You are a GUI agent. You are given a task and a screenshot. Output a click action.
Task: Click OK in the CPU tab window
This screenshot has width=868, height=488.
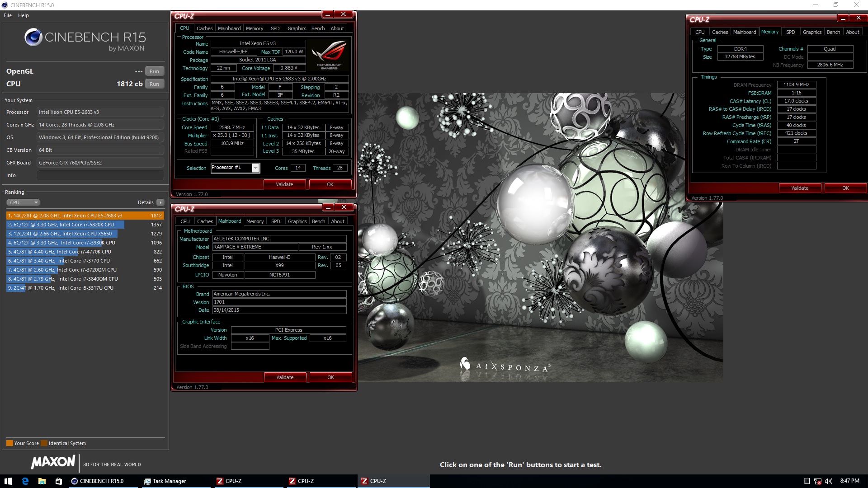[330, 184]
